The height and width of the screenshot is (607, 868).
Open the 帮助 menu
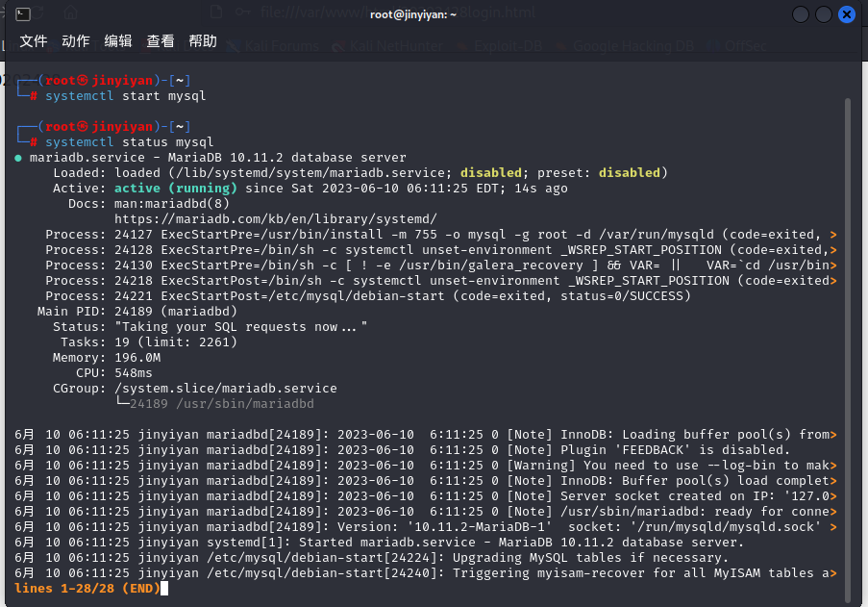(203, 41)
